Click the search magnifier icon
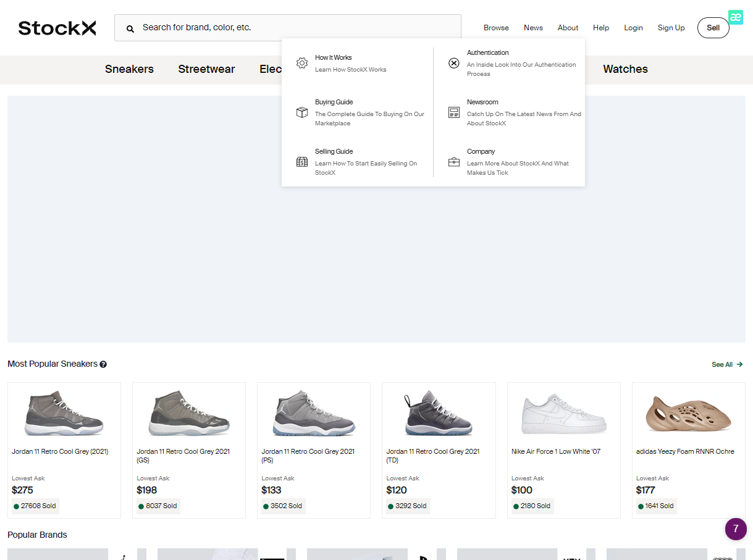 (x=130, y=28)
